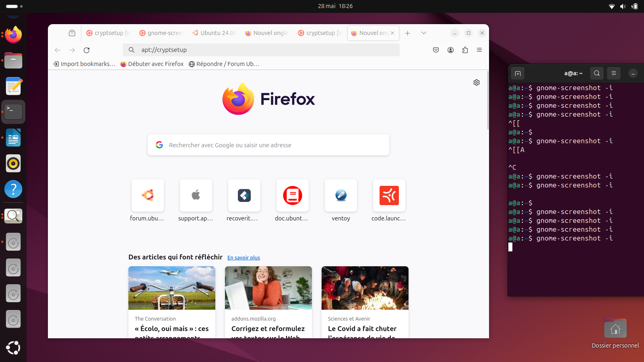
Task: Open Débuter avec Firefox bookmark
Action: [152, 64]
